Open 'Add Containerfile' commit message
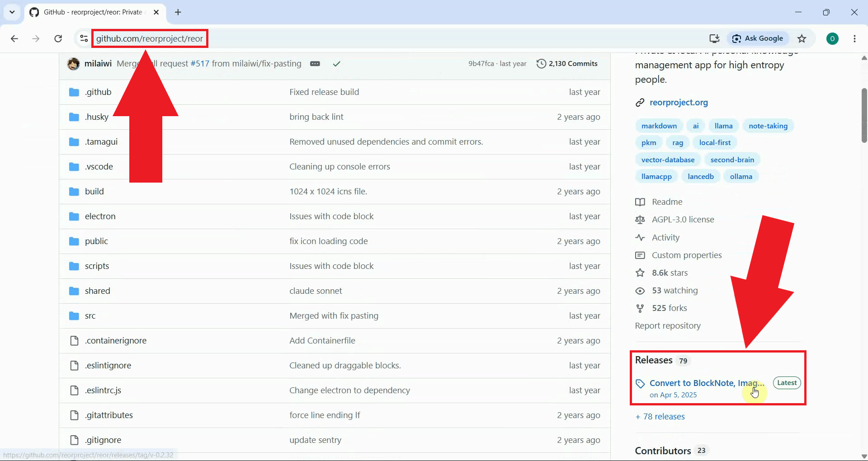 click(x=322, y=341)
